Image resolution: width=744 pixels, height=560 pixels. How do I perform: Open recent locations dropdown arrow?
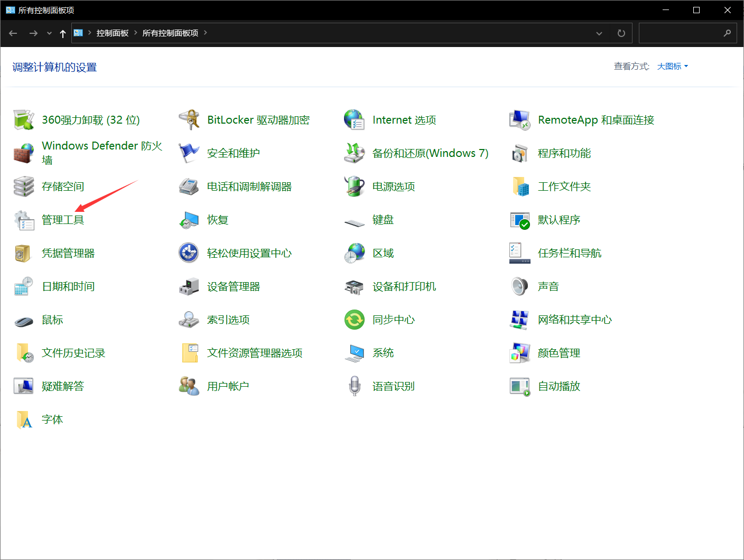[x=49, y=33]
